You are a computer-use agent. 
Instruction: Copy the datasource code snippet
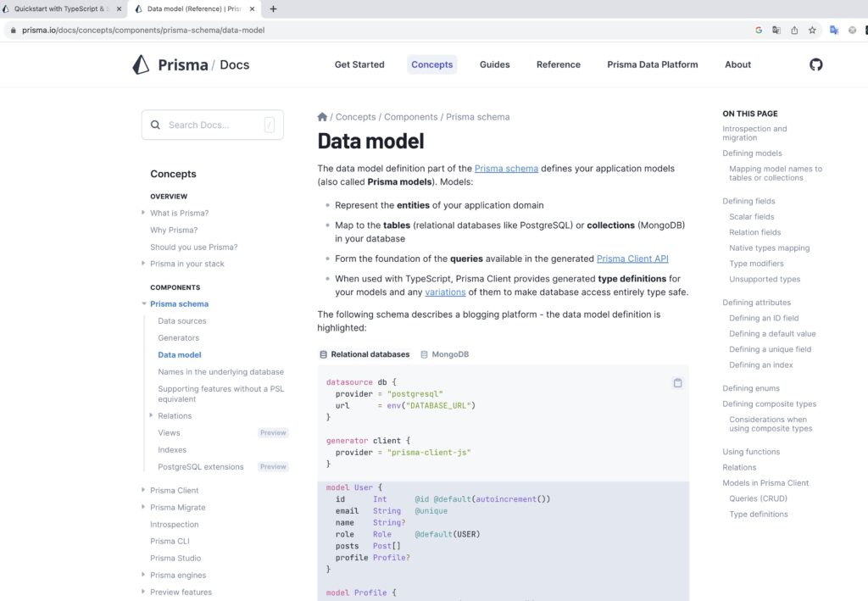tap(677, 383)
